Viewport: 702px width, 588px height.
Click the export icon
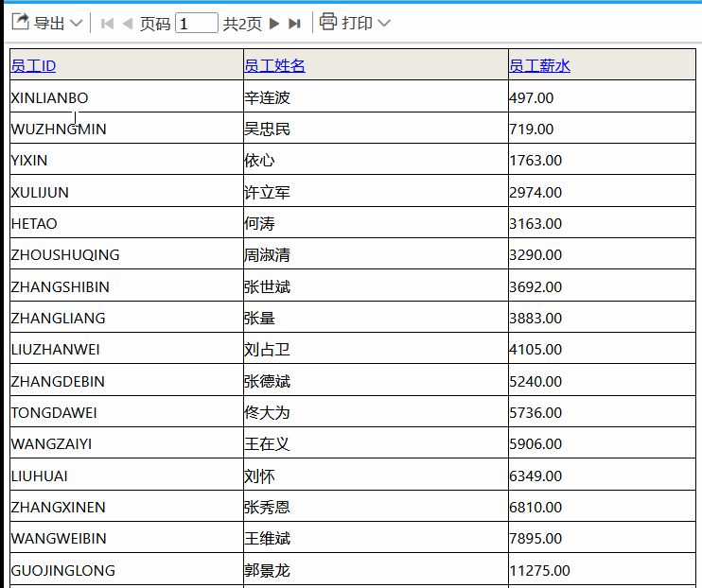tap(20, 22)
